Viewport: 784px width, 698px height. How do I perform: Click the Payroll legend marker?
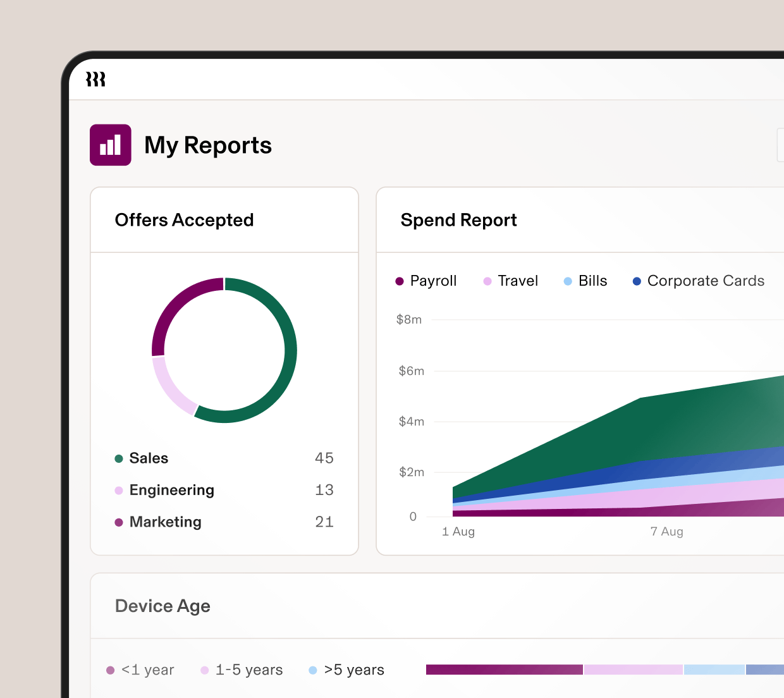pyautogui.click(x=399, y=281)
